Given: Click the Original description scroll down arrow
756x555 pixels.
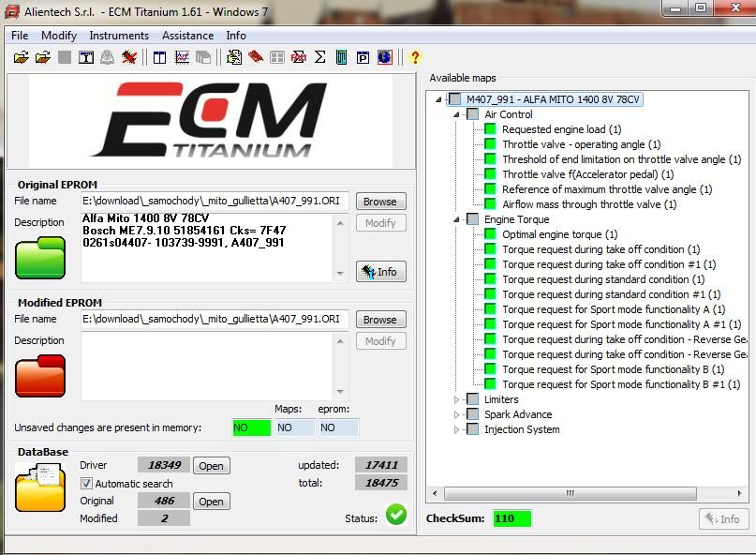Looking at the screenshot, I should [x=340, y=273].
